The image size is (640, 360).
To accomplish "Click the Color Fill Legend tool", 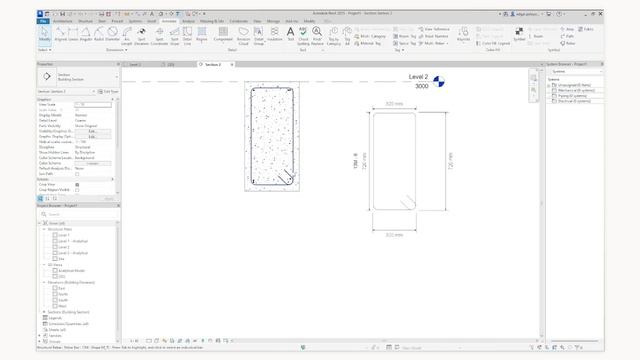I will tap(493, 43).
